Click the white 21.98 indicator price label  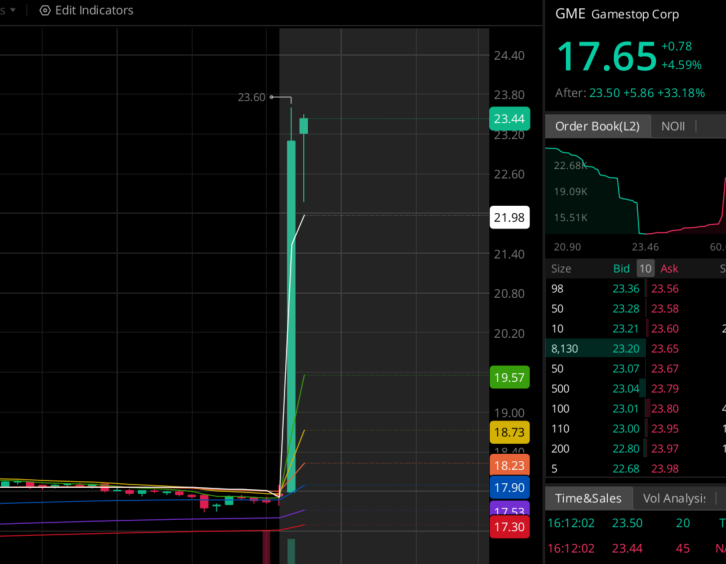[509, 217]
